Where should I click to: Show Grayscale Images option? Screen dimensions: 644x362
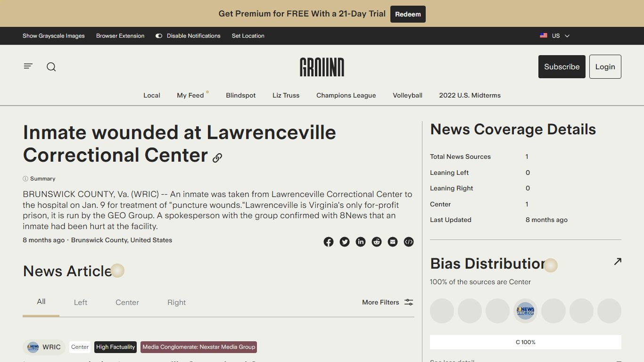point(54,36)
